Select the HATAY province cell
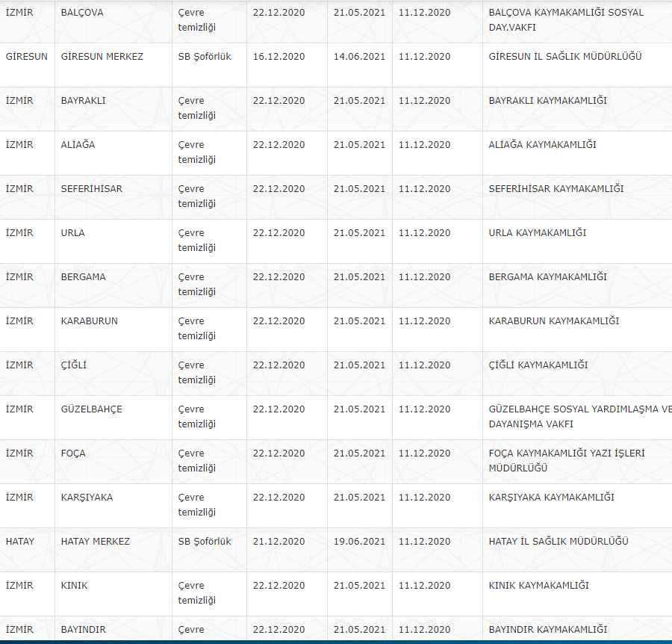Image resolution: width=672 pixels, height=644 pixels. 19,542
